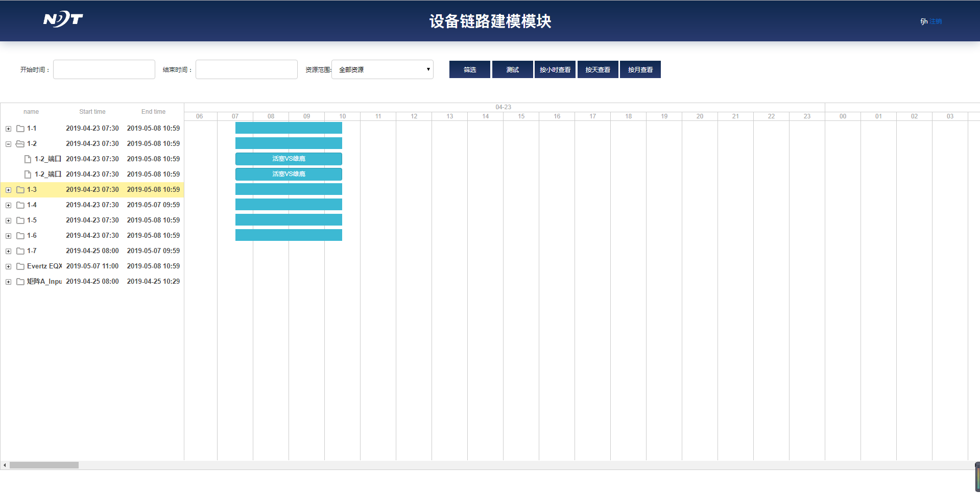The width and height of the screenshot is (980, 495).
Task: Click the folder icon for row 1-1
Action: click(20, 129)
